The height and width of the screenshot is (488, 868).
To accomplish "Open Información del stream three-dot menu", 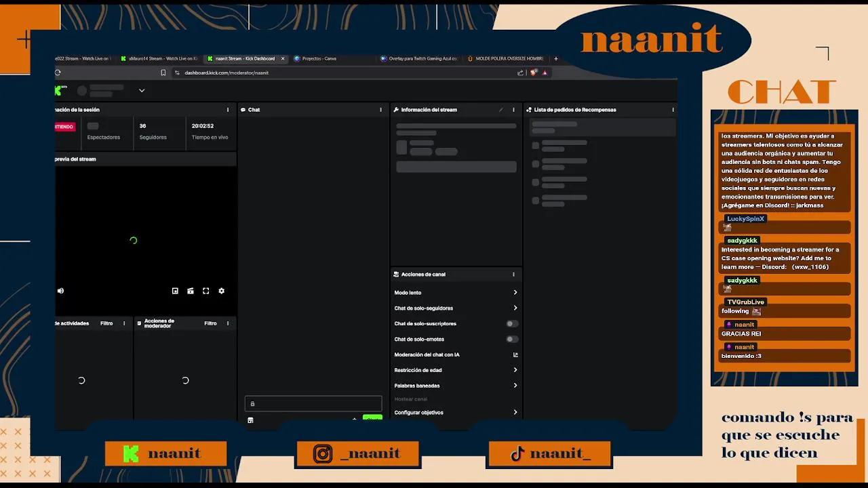I will coord(513,110).
